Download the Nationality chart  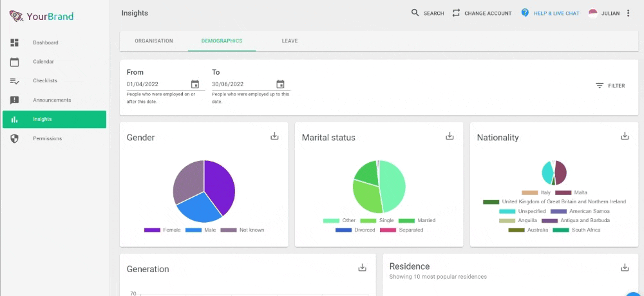(625, 136)
